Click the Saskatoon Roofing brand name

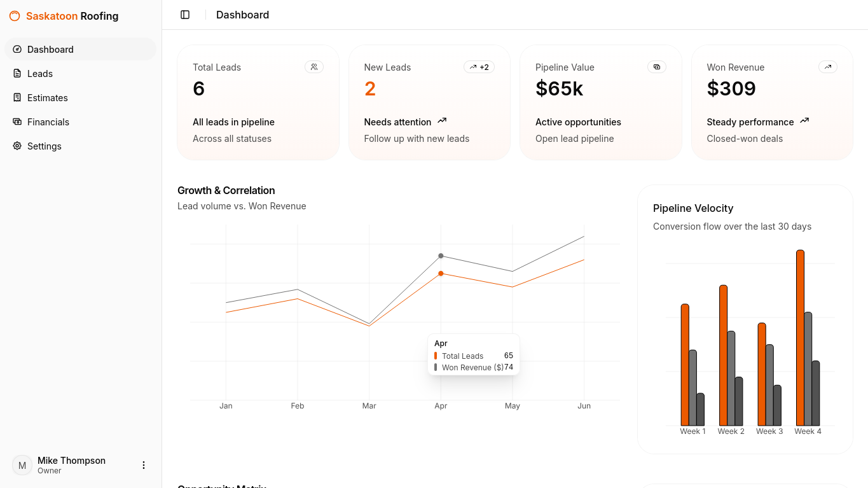[x=72, y=16]
